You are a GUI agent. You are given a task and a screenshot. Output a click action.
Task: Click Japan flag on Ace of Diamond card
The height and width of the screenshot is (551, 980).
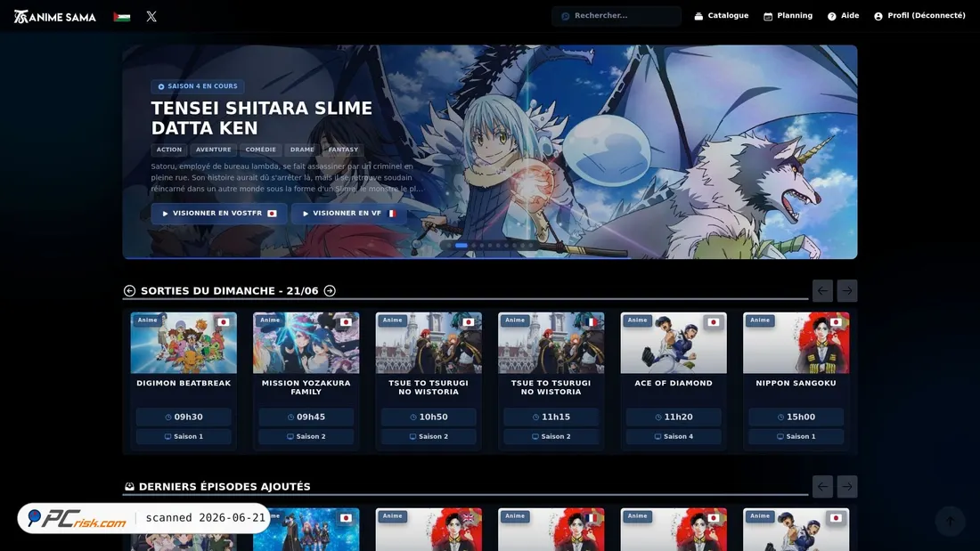[713, 322]
